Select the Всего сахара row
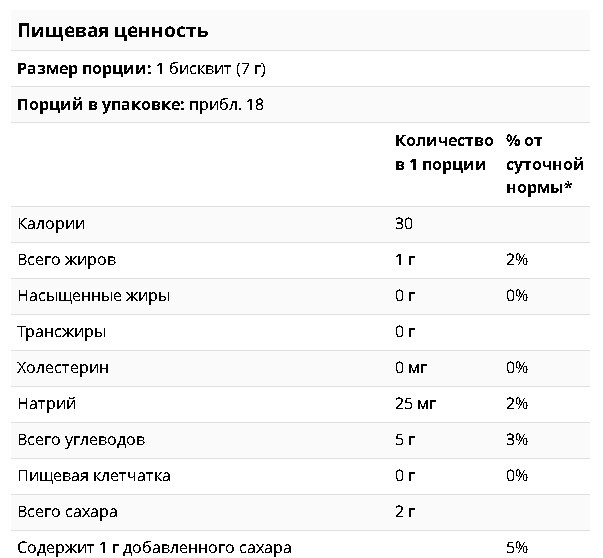 [x=300, y=512]
